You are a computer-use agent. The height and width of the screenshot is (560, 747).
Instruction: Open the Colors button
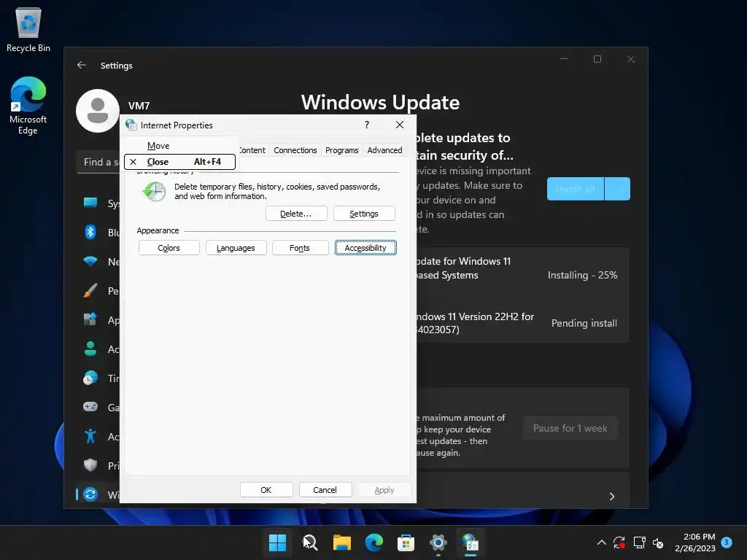169,248
